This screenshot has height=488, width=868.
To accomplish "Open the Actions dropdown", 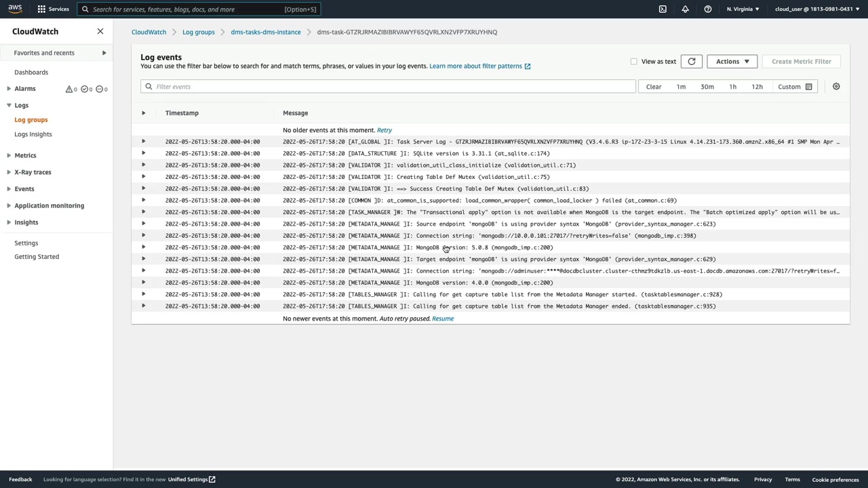I will [x=732, y=61].
